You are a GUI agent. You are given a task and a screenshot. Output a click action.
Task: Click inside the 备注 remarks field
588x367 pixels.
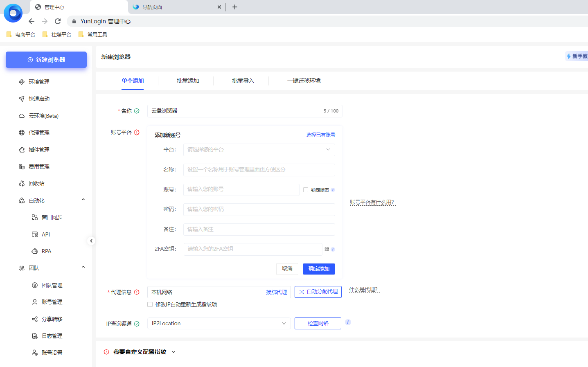point(259,229)
